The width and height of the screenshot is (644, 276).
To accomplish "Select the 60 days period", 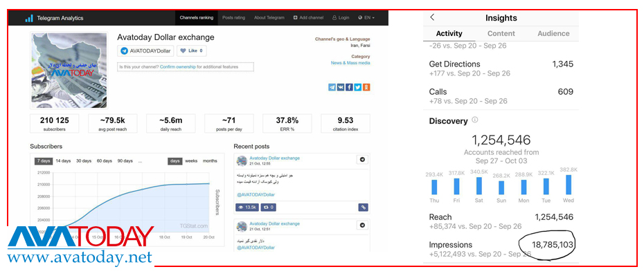I will click(105, 160).
